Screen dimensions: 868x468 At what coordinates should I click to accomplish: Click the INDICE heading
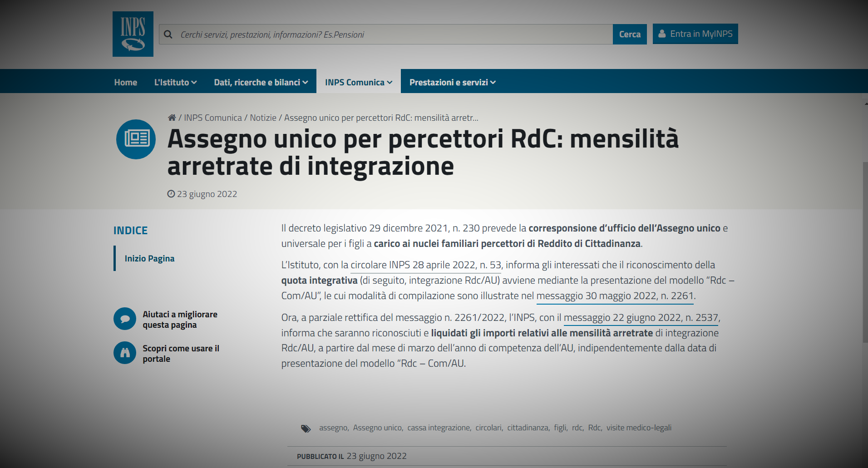tap(130, 231)
